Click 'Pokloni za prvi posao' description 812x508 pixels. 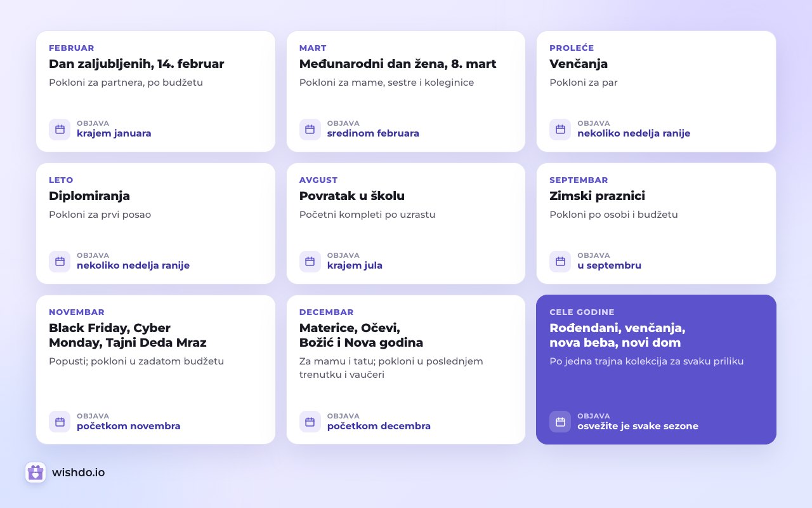(x=100, y=215)
